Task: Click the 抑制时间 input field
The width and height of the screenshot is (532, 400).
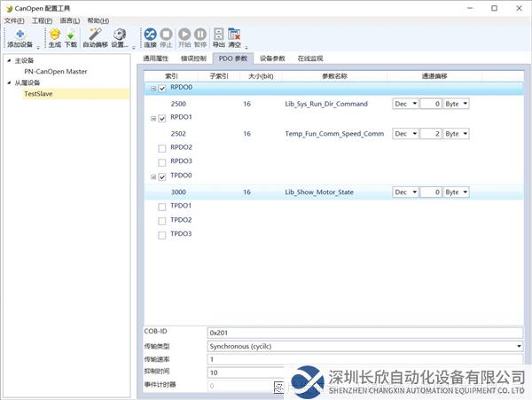Action: click(x=239, y=373)
